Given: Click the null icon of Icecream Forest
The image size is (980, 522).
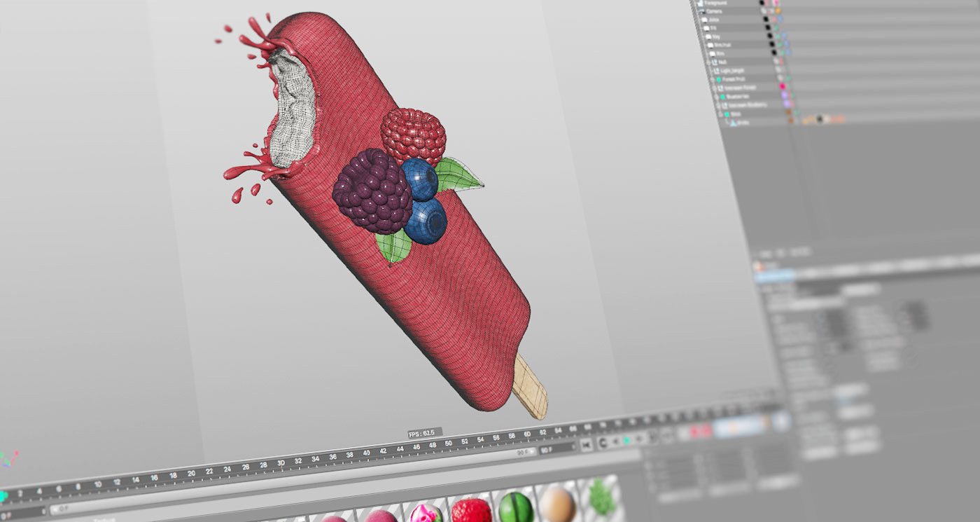Looking at the screenshot, I should coord(721,88).
